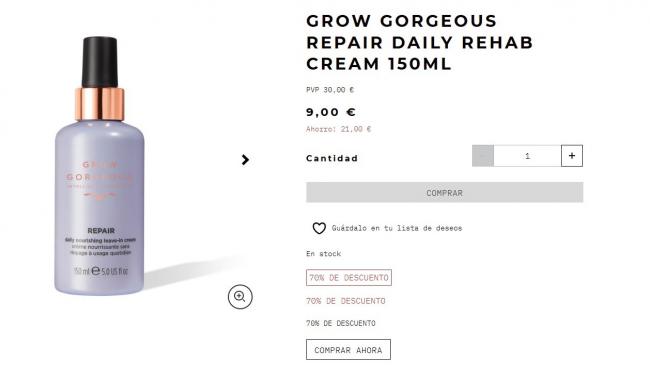650x367 pixels.
Task: Click the quantity input field
Action: 527,156
